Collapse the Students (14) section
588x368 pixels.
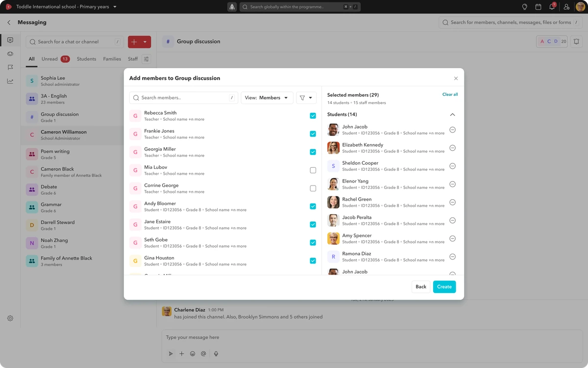click(x=452, y=114)
